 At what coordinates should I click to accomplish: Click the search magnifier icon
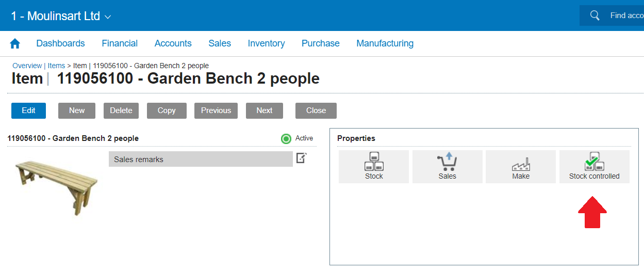coord(595,15)
